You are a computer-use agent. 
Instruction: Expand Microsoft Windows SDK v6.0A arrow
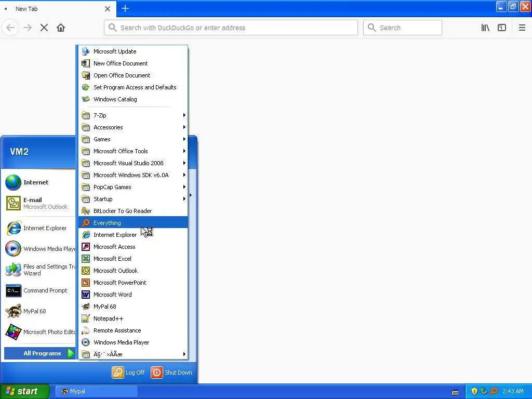pyautogui.click(x=184, y=175)
